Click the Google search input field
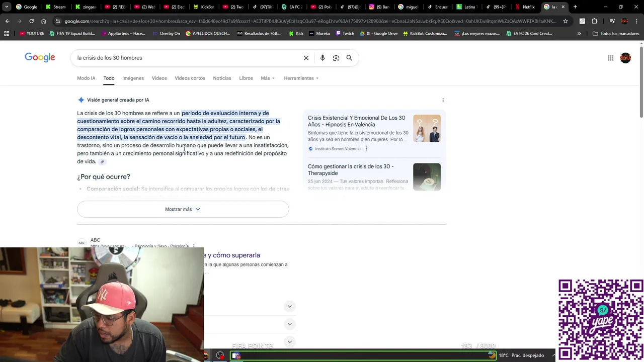Screen dimensions: 644x362 click(x=186, y=58)
